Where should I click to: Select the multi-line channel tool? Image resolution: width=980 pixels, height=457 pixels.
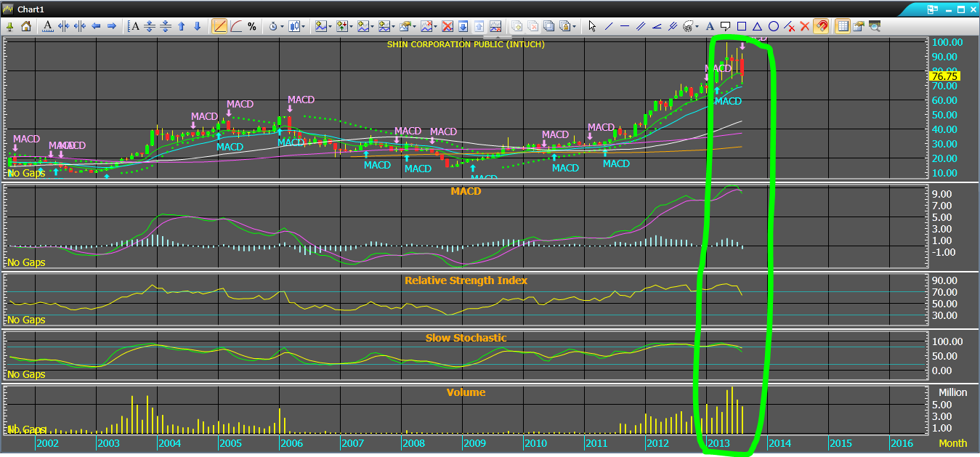click(x=673, y=26)
